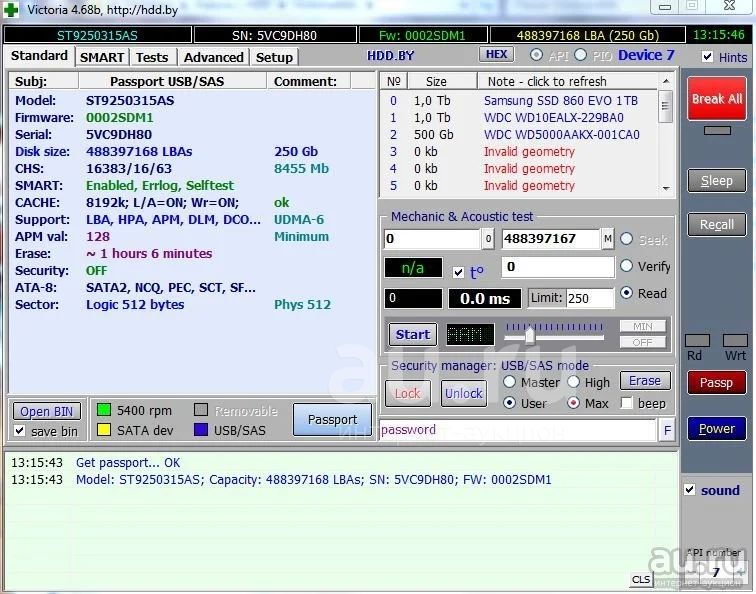The width and height of the screenshot is (756, 594).
Task: Click the Lock button
Action: [x=408, y=393]
